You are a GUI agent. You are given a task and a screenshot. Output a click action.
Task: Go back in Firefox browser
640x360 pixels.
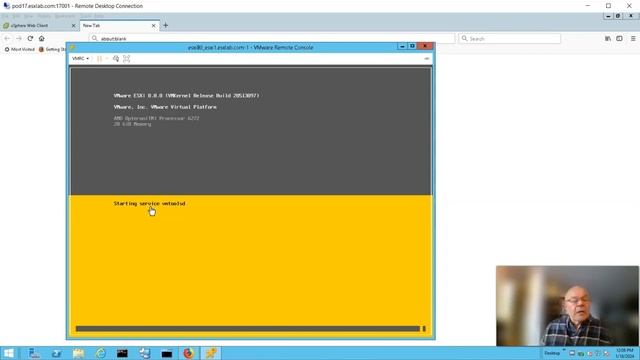7,38
